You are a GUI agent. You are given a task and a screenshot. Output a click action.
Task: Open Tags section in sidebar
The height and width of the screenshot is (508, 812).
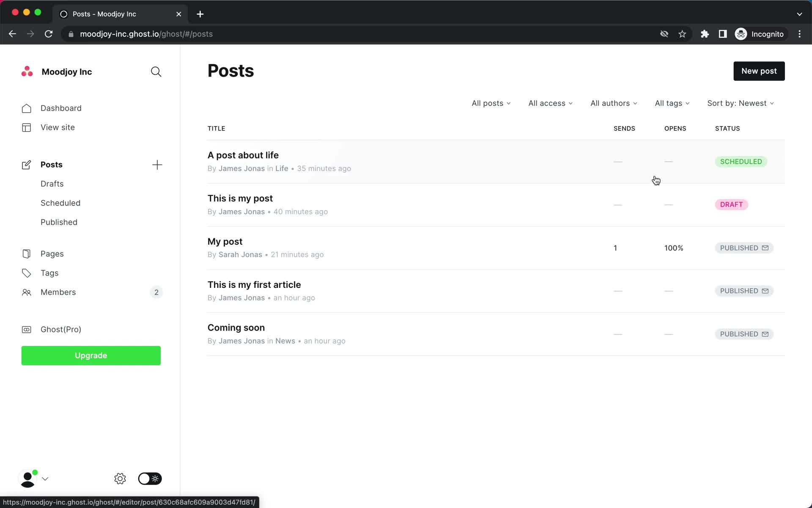49,273
